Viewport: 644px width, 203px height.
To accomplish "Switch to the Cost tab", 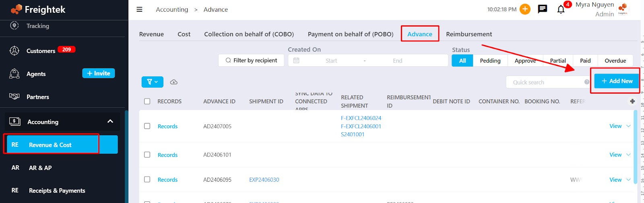I will coord(184,34).
